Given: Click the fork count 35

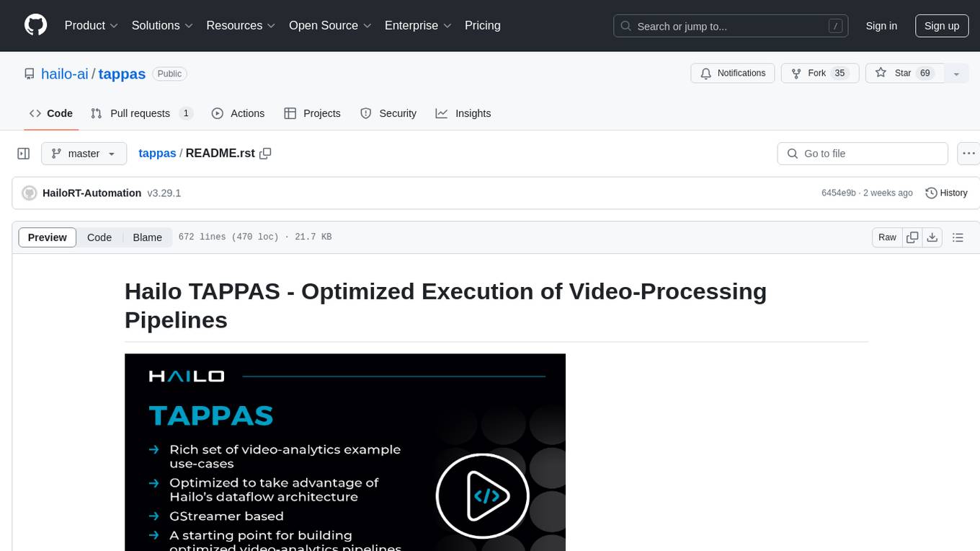Looking at the screenshot, I should pos(839,74).
